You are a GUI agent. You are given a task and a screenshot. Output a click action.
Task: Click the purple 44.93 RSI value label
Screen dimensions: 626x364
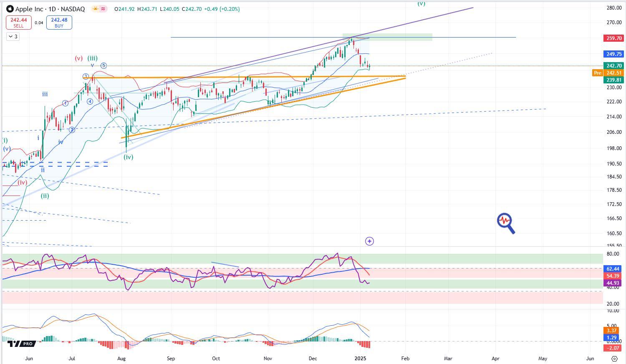(613, 283)
